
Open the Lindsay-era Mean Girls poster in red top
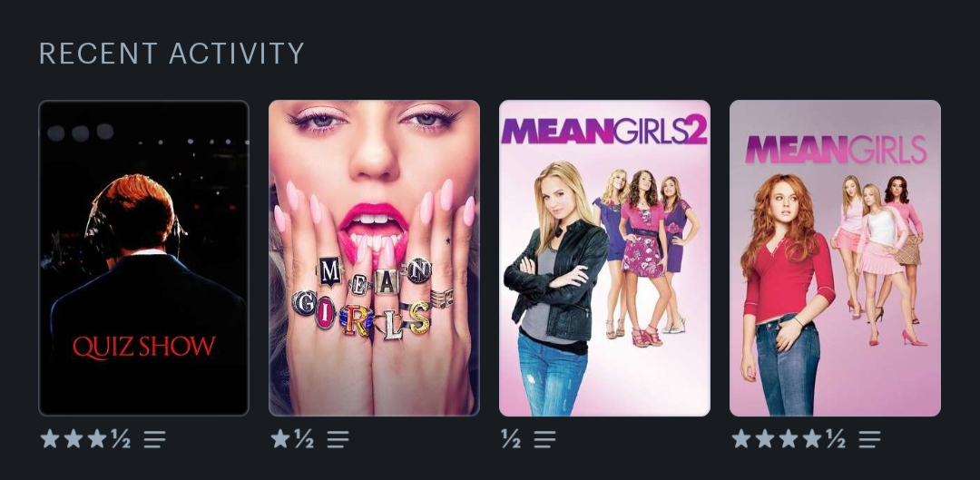pyautogui.click(x=835, y=258)
